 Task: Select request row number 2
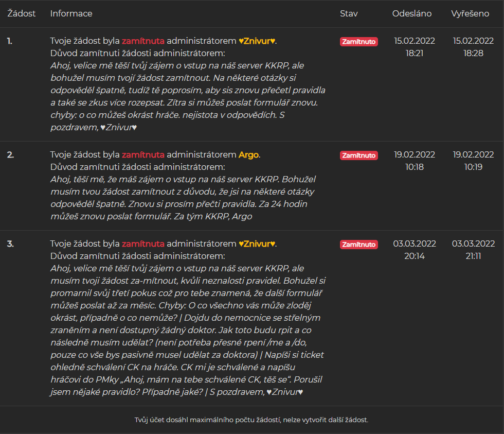[x=10, y=155]
